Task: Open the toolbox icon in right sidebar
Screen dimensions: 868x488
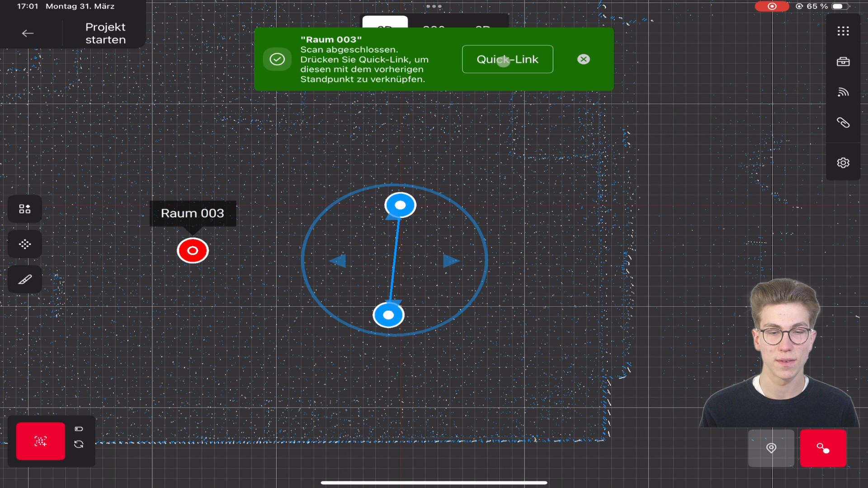Action: (843, 62)
